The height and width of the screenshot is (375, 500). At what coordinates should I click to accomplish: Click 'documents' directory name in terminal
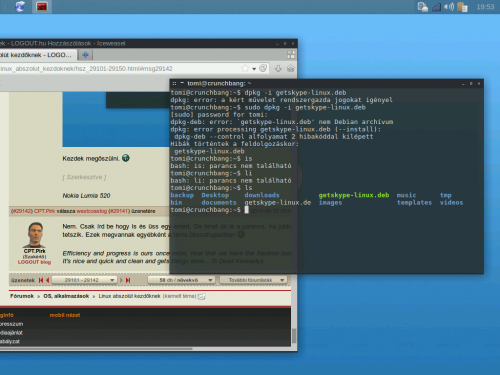[219, 202]
